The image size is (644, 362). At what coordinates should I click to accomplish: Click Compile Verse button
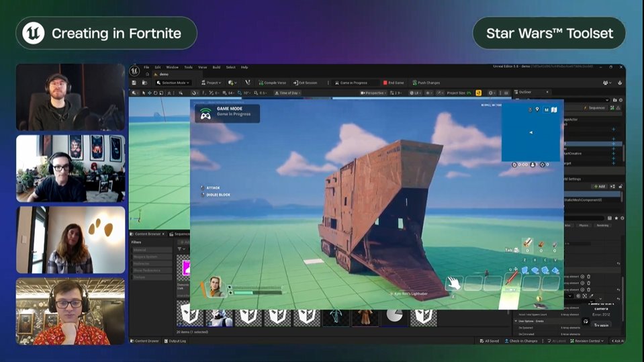(272, 83)
